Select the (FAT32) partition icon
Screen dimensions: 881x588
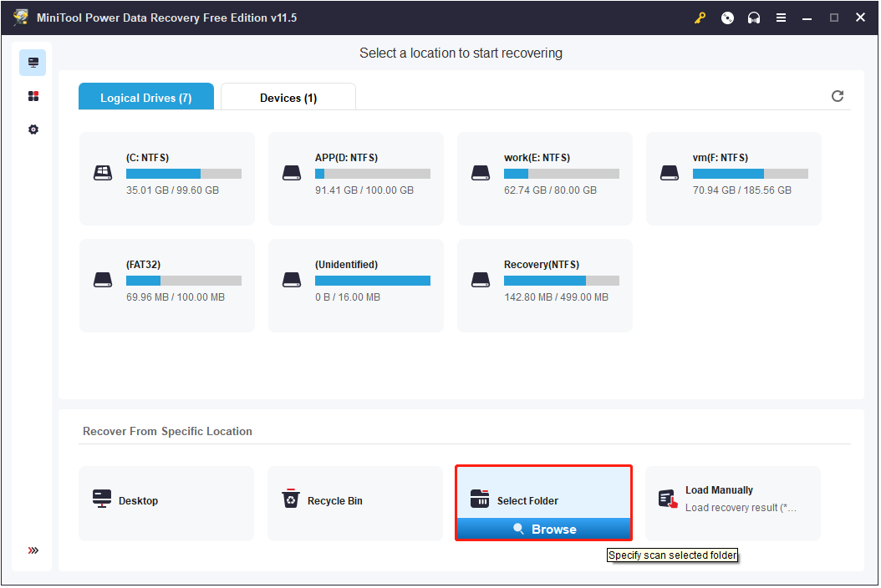(103, 280)
